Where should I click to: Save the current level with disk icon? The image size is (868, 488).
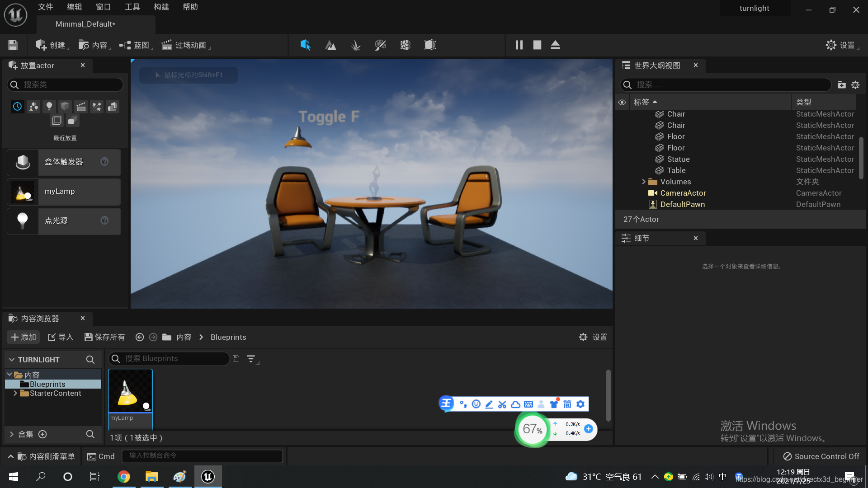coord(13,45)
